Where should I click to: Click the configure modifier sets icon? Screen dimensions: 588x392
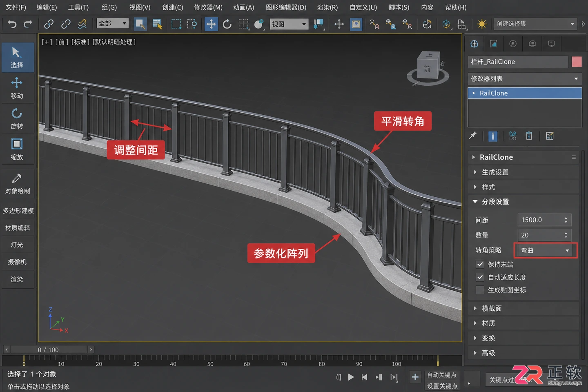coord(550,136)
